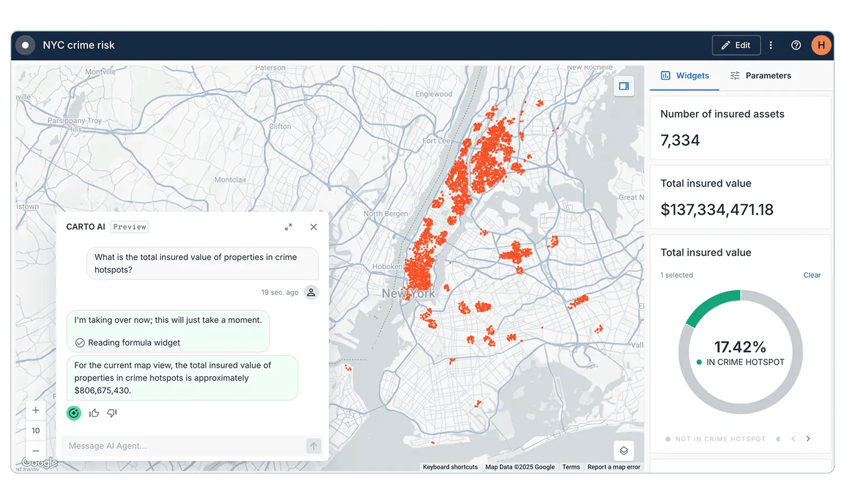Click the user avatar H in the top bar
845x504 pixels.
click(821, 45)
